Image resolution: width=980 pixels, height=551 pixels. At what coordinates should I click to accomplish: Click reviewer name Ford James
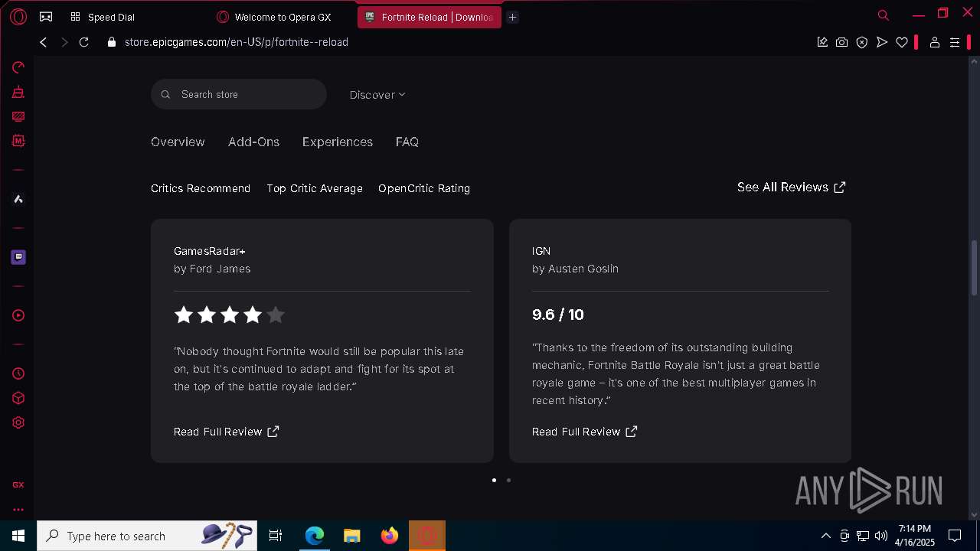pos(220,269)
